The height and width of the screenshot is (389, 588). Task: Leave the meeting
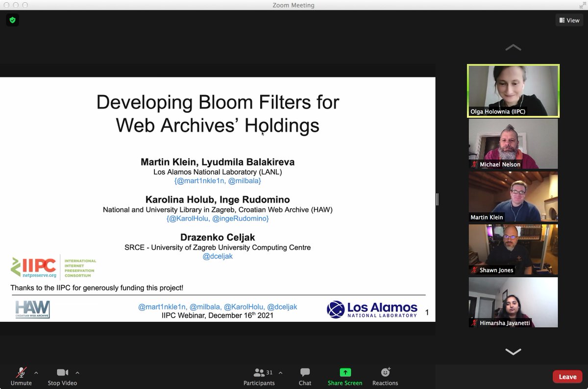click(x=567, y=376)
